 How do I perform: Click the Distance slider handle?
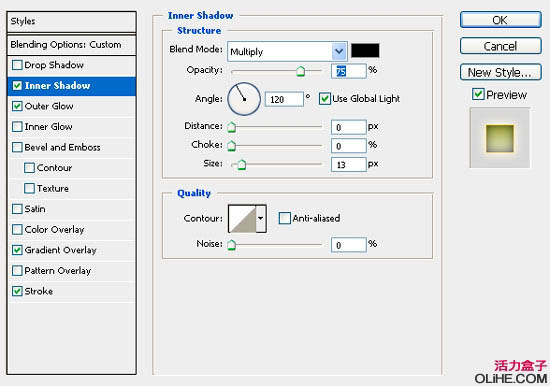(232, 127)
